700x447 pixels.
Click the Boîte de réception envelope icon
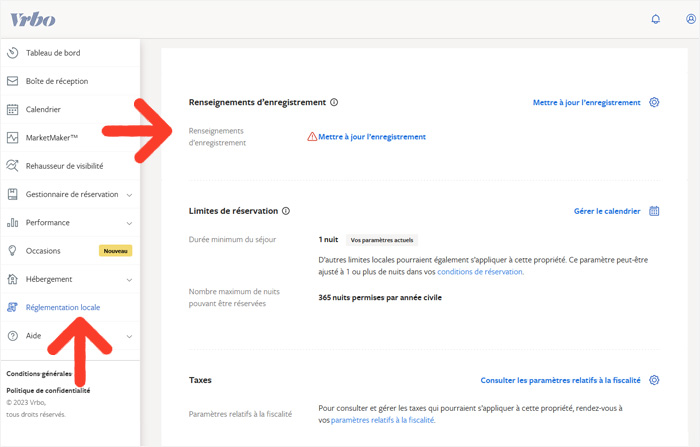12,81
